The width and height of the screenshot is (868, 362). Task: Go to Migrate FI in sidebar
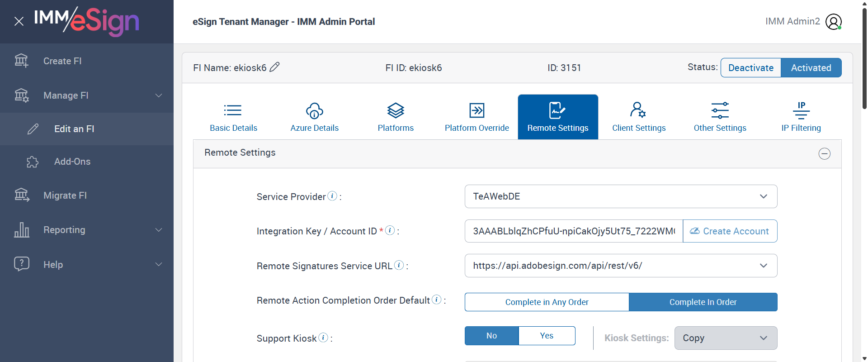coord(65,195)
